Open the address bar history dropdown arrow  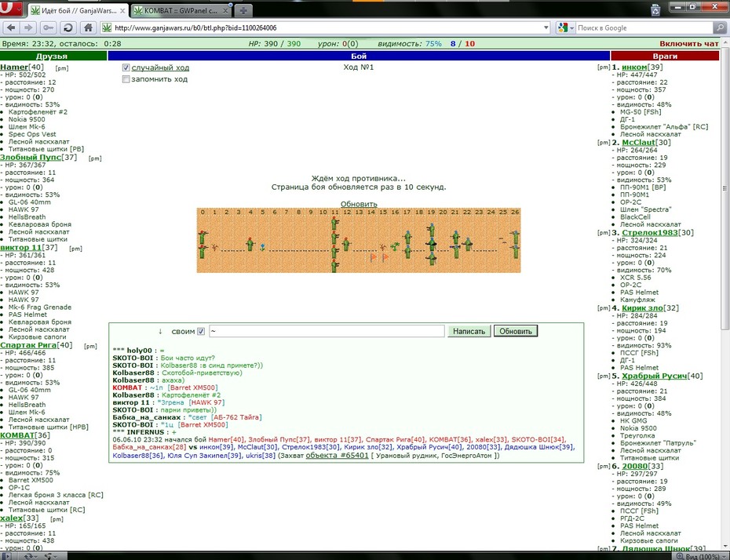(546, 28)
